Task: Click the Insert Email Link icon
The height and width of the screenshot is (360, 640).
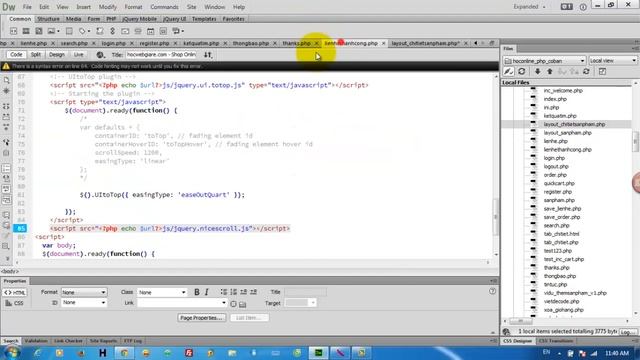Action: click(125, 31)
